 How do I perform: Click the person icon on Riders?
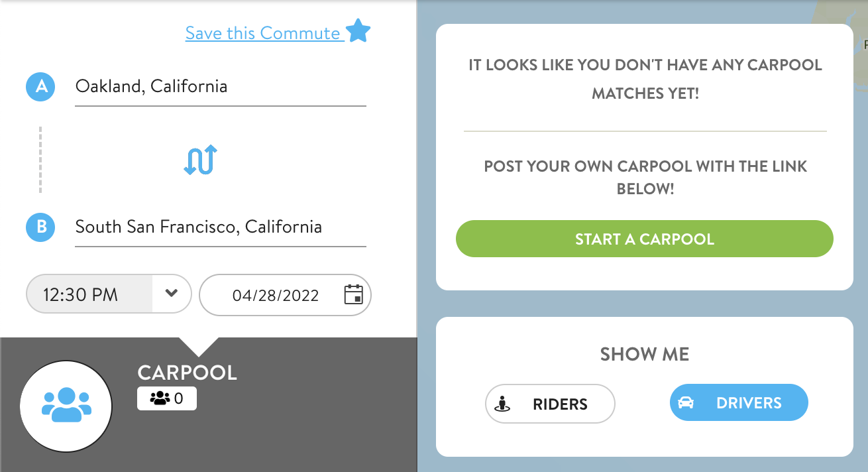(x=502, y=404)
